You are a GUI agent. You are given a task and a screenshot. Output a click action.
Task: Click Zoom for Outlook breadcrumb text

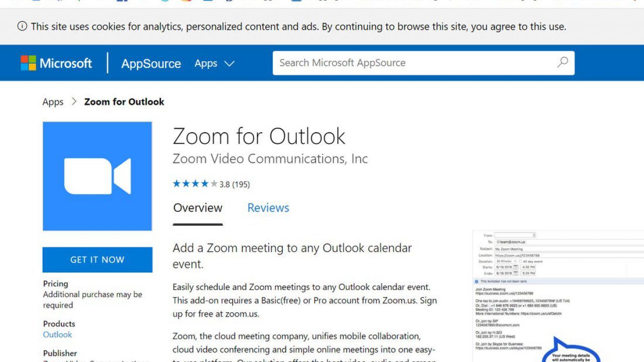coord(124,102)
